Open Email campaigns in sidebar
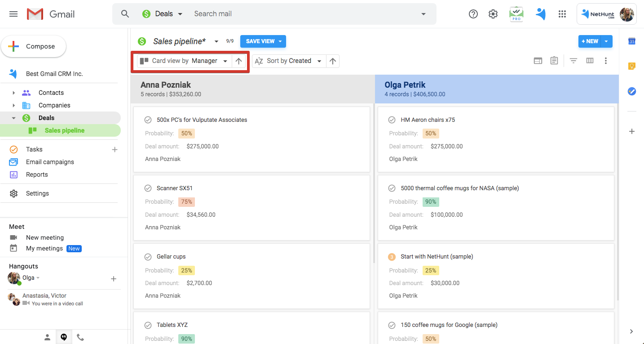 [50, 162]
